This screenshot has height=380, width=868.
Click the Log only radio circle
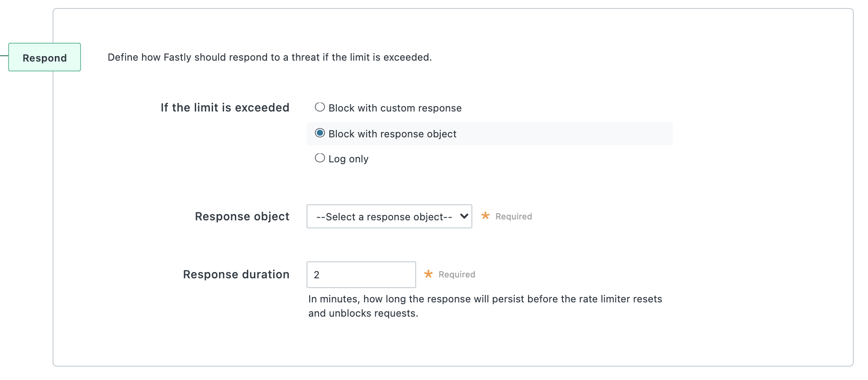(x=319, y=157)
